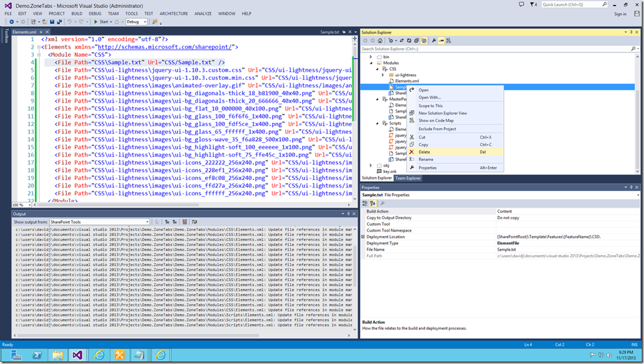Click the Navigate Backward toolbar icon
The image size is (644, 364).
click(12, 22)
